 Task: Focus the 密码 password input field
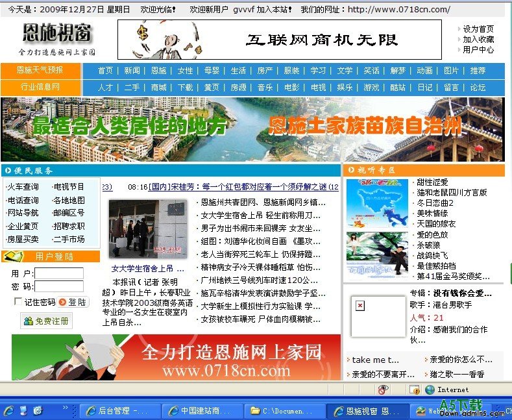[59, 286]
